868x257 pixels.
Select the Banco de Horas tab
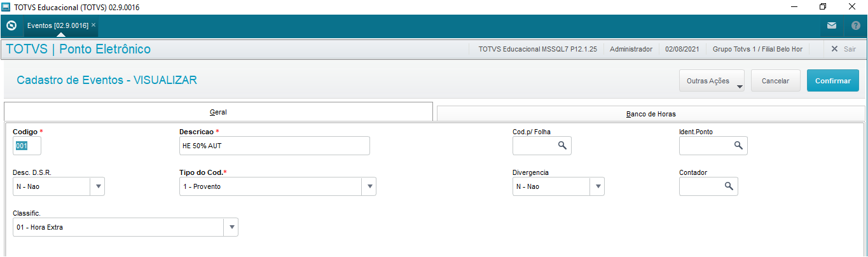click(651, 114)
